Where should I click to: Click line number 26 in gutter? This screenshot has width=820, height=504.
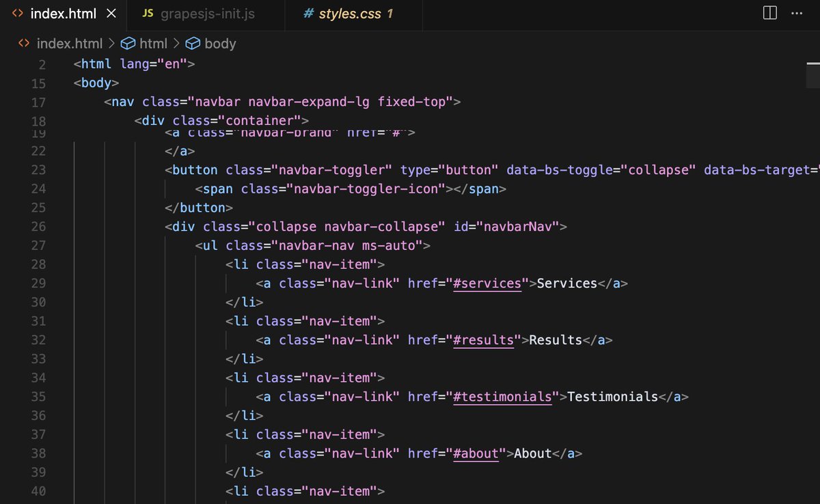(x=38, y=226)
